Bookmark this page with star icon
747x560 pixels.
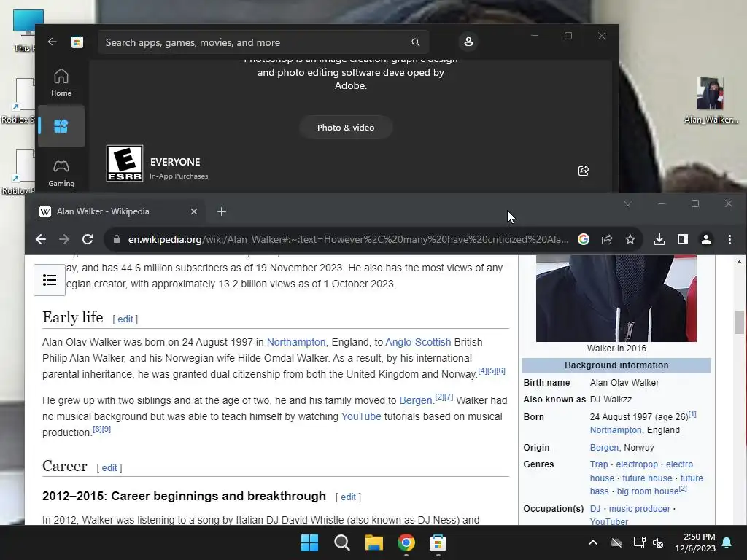[630, 239]
